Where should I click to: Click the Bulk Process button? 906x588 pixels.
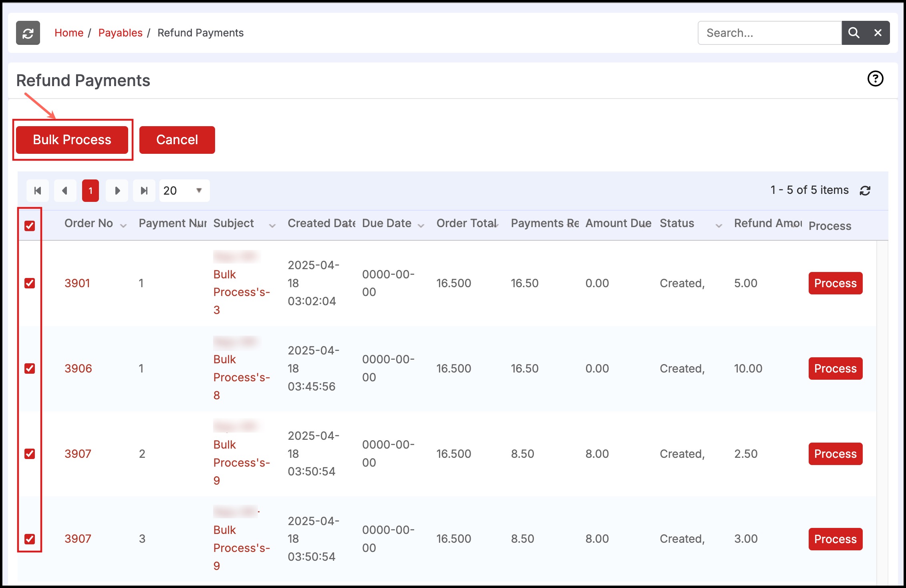pos(72,140)
